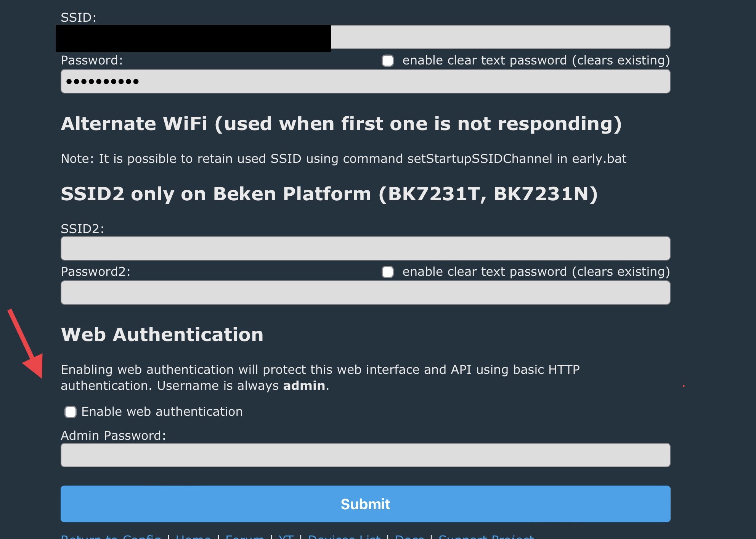The height and width of the screenshot is (539, 756).
Task: Click the 'Admin Password:' label
Action: [113, 436]
